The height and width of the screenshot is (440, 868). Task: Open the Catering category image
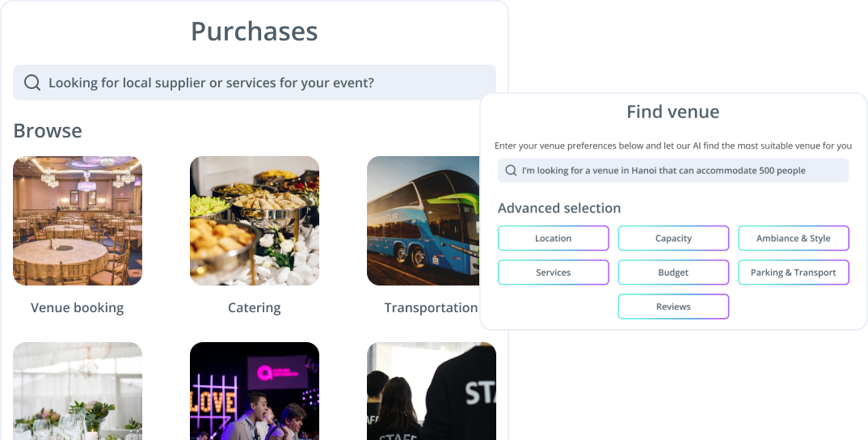click(x=255, y=221)
